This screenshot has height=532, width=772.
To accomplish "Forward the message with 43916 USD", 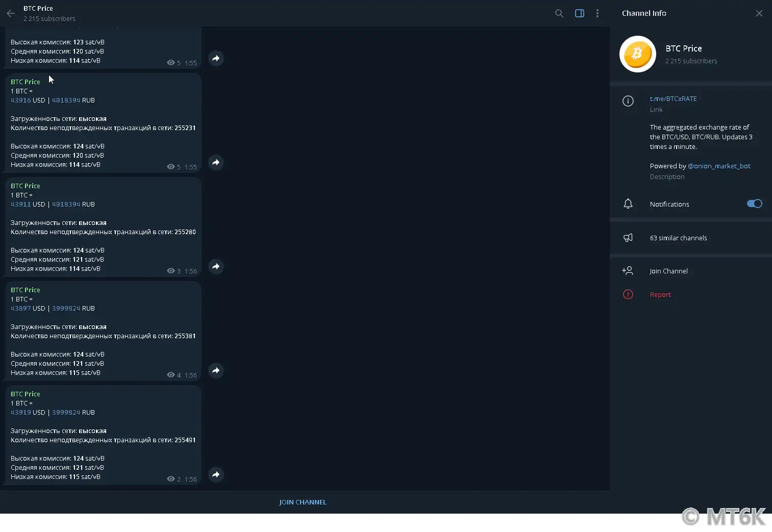I will coord(216,162).
